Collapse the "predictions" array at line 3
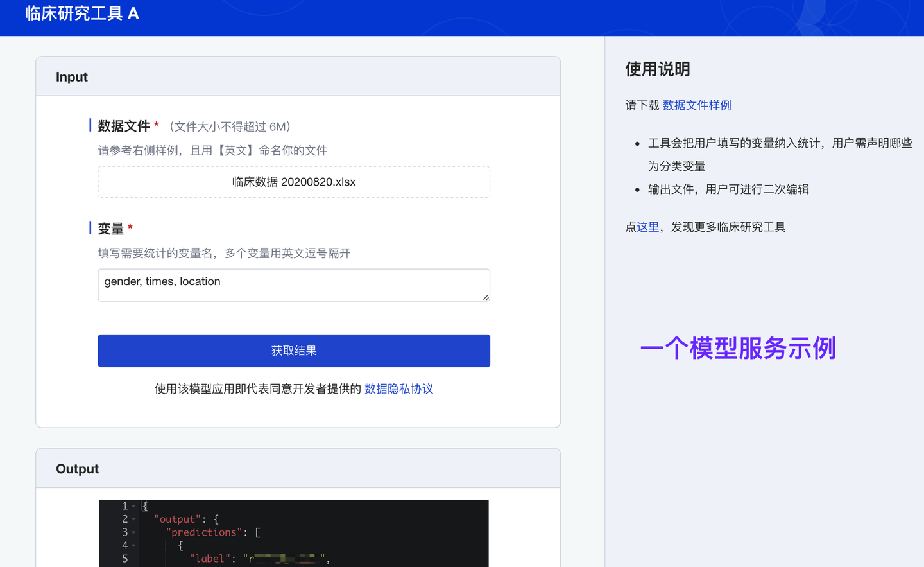 click(133, 532)
